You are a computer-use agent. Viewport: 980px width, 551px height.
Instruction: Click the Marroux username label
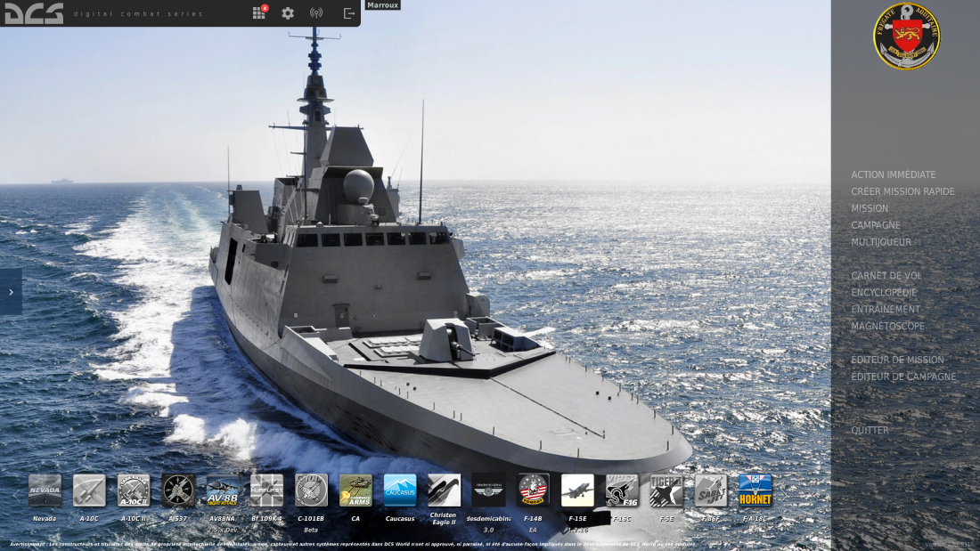point(382,5)
